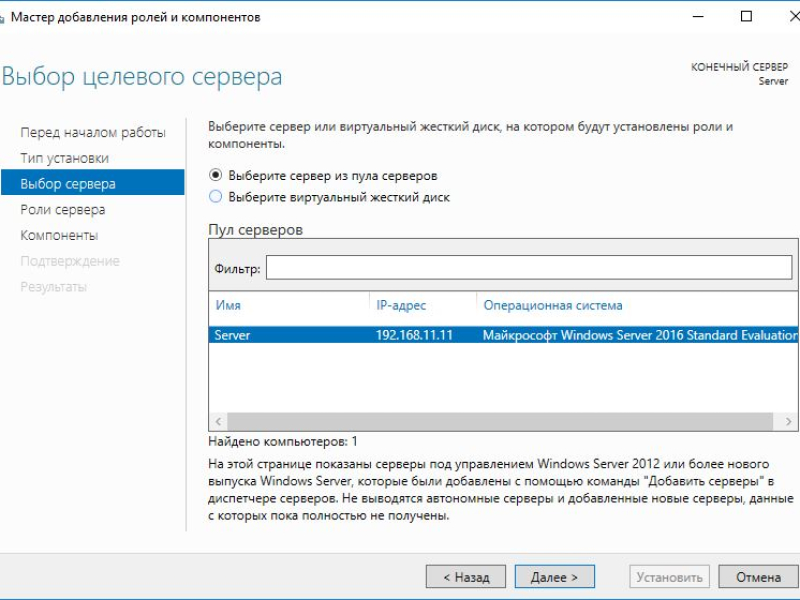Click the '< Назад' button
The image size is (800, 600).
pyautogui.click(x=466, y=577)
